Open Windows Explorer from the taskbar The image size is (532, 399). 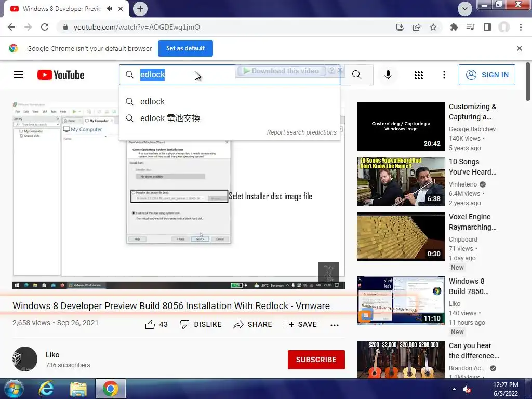click(x=78, y=389)
